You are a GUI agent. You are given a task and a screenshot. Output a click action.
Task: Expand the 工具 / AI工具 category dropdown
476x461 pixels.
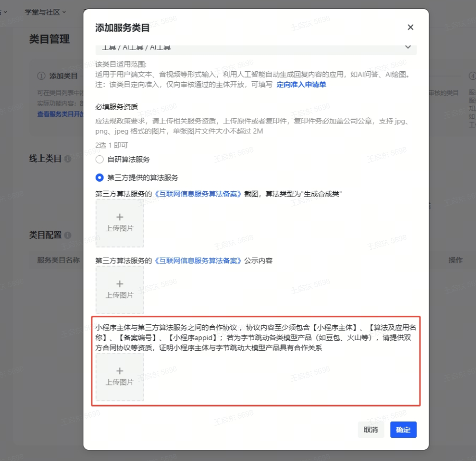point(407,47)
